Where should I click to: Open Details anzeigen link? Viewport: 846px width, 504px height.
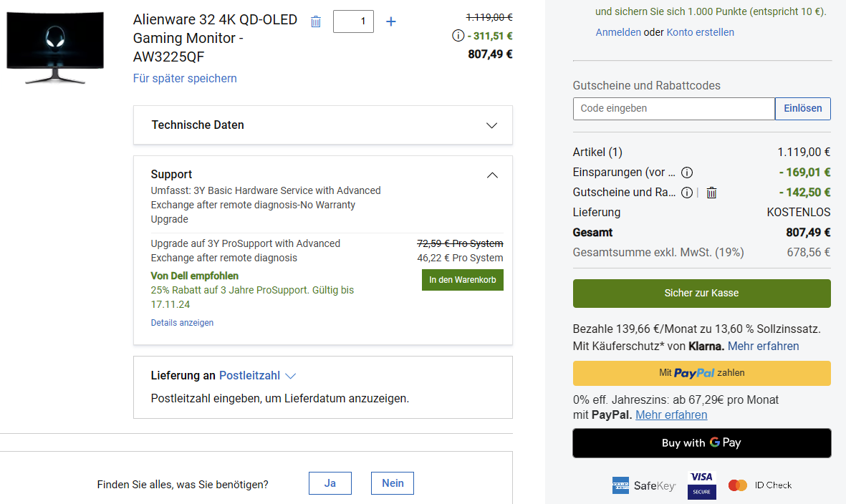point(183,322)
